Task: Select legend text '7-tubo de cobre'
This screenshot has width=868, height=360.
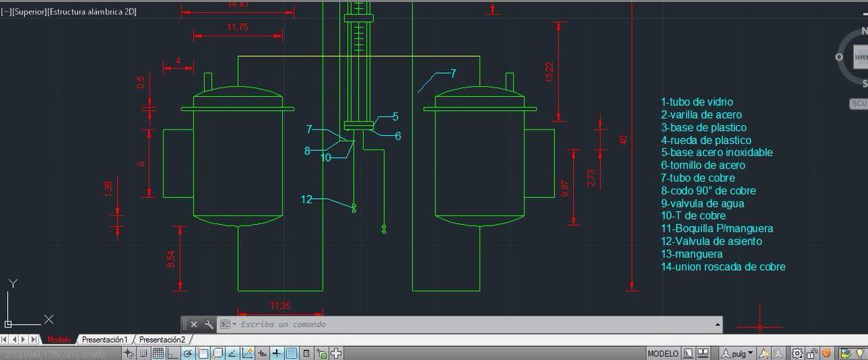Action: pos(697,178)
